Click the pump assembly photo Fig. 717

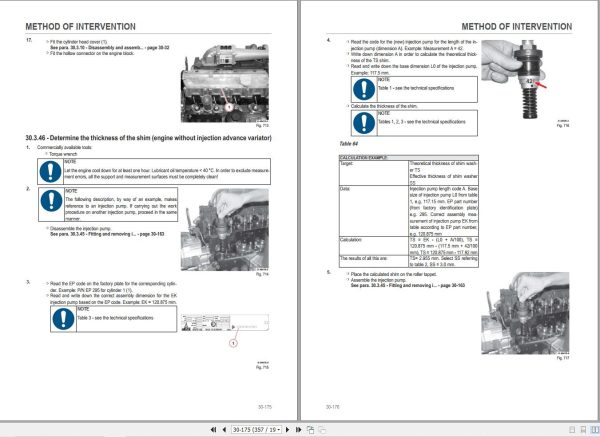coord(525,313)
